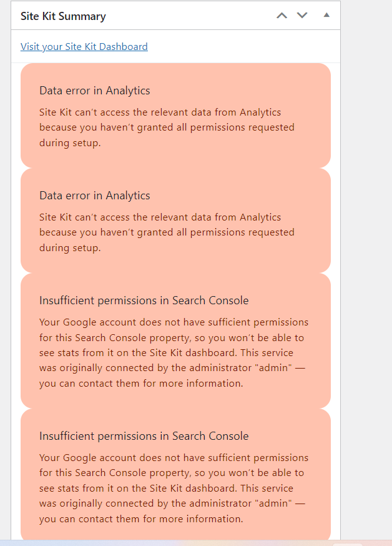Click the first Insufficient permissions in Search Console notice
Screen dimensions: 392x546
point(144,300)
